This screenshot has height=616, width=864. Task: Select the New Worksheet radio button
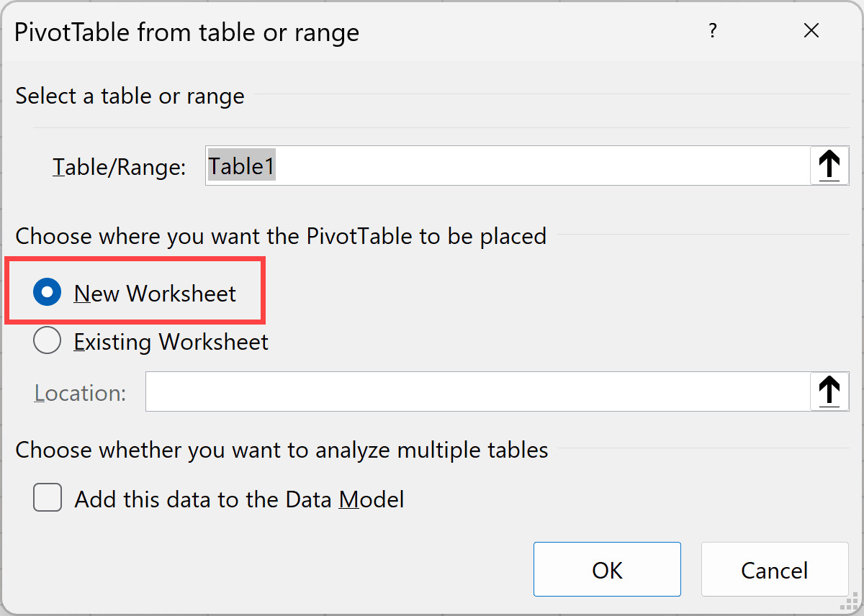47,291
